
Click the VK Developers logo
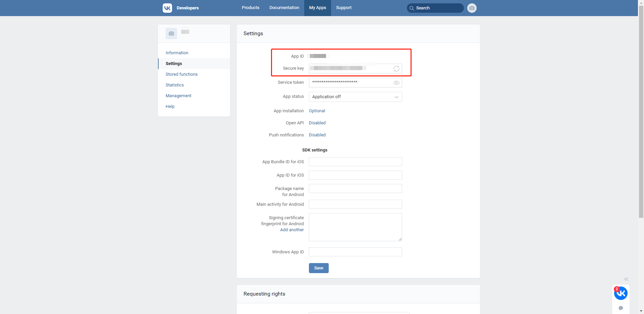pyautogui.click(x=167, y=8)
